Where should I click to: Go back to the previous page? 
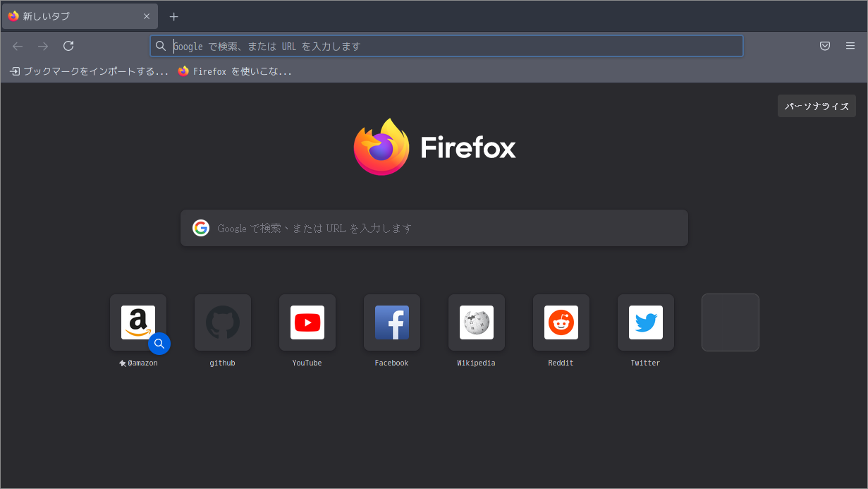click(x=18, y=46)
